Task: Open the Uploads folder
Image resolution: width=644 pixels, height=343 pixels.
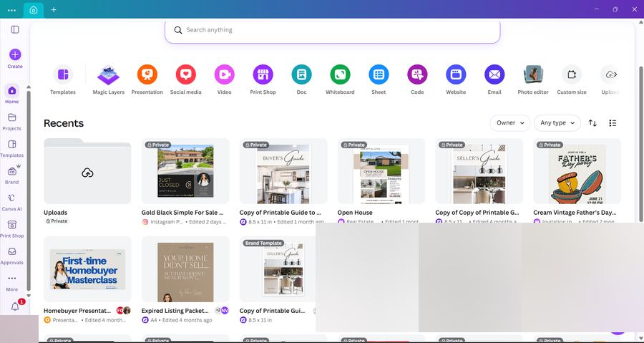Action: click(x=87, y=171)
